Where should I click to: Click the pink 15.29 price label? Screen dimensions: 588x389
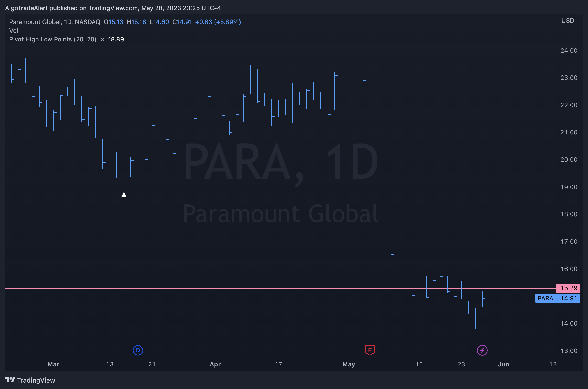coord(568,288)
